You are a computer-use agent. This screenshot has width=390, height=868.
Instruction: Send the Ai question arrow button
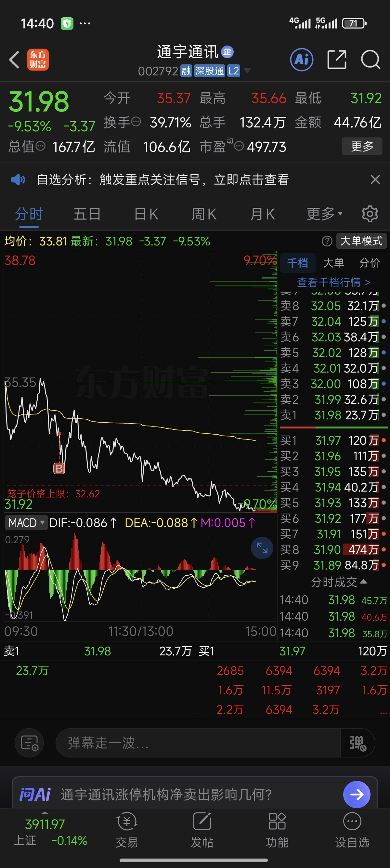[356, 795]
